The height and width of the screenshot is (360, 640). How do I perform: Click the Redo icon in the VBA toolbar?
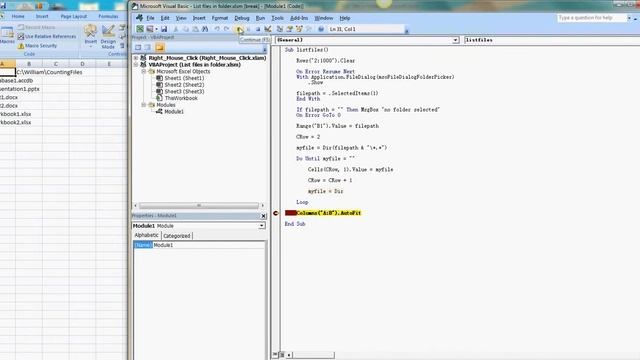(227, 29)
